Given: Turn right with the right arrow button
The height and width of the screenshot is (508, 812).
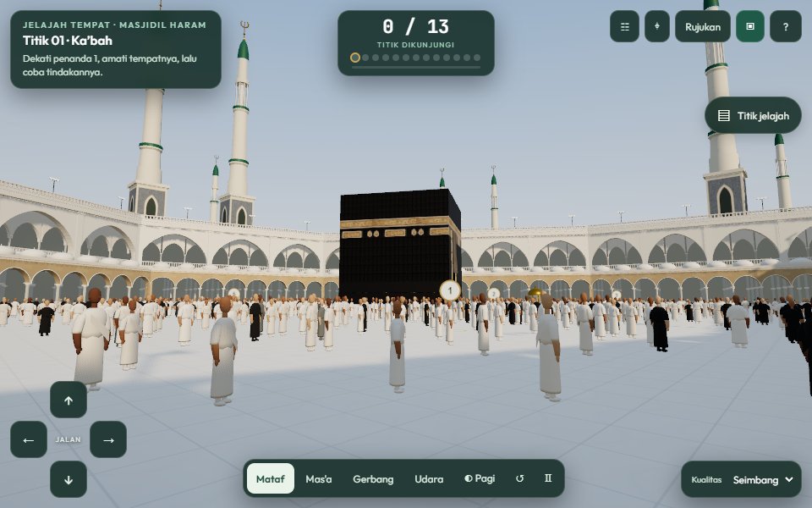Looking at the screenshot, I should 108,439.
